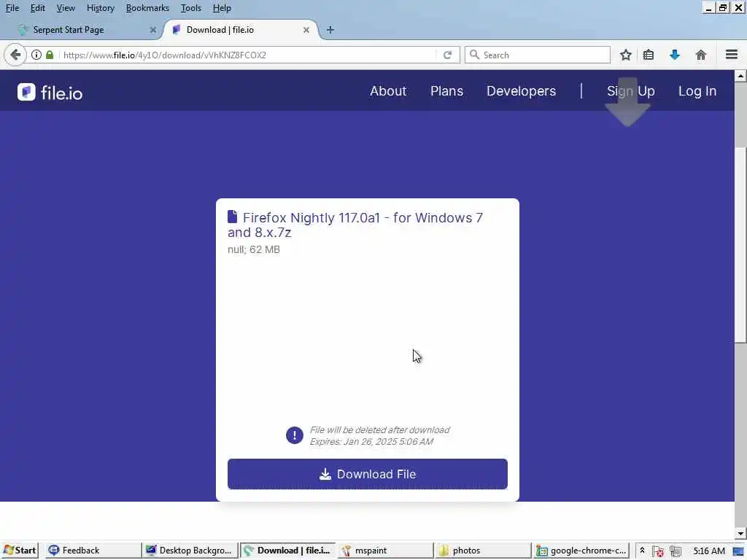Open site information icon in address bar
747x560 pixels.
(36, 55)
